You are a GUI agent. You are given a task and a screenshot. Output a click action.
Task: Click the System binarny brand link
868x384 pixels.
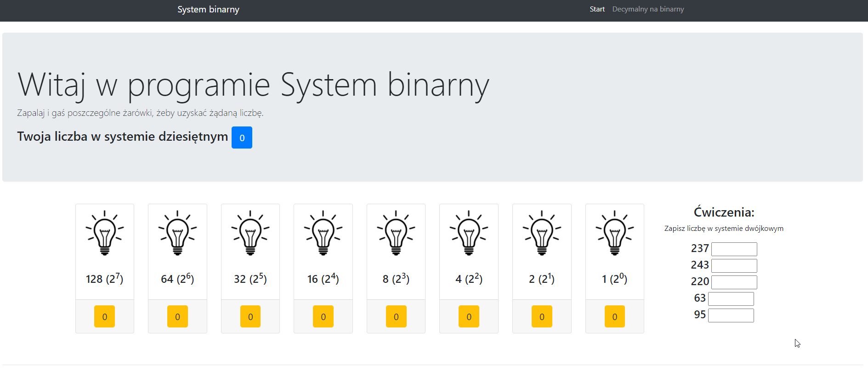(x=208, y=9)
